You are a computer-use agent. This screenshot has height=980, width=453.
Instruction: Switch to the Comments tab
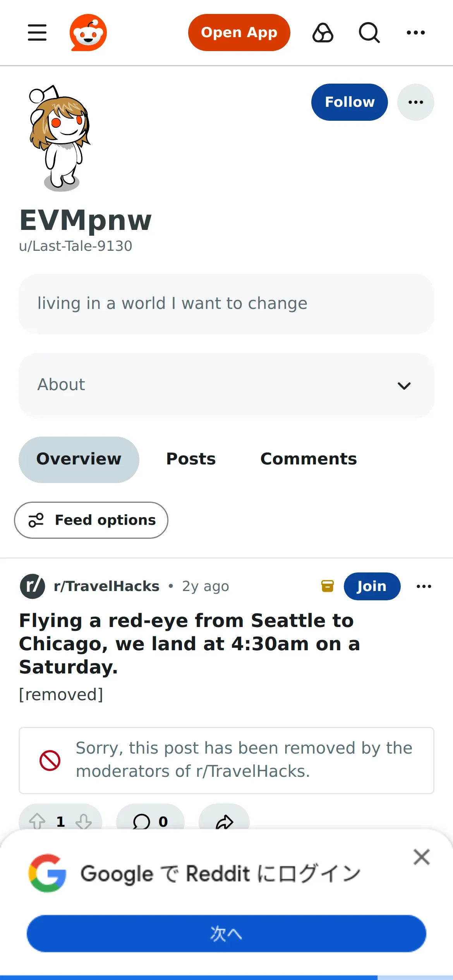[309, 459]
